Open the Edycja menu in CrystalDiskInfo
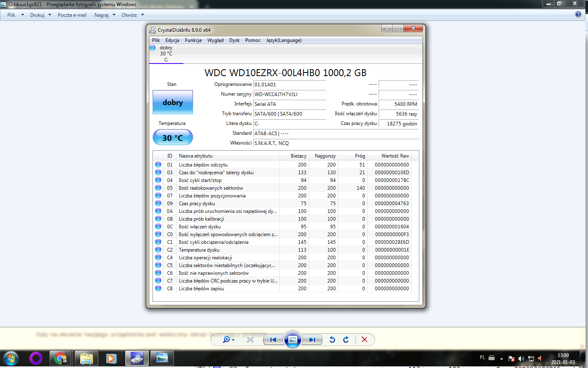This screenshot has height=368, width=588. coord(172,40)
